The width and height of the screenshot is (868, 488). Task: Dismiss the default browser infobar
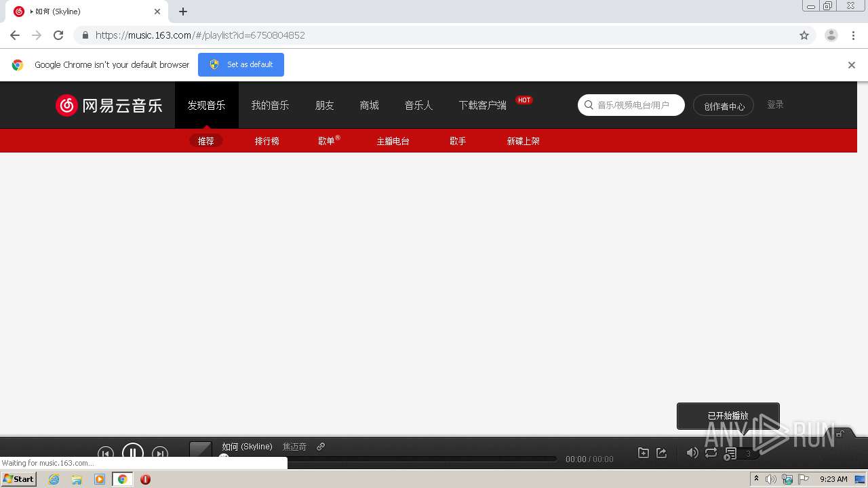point(852,65)
